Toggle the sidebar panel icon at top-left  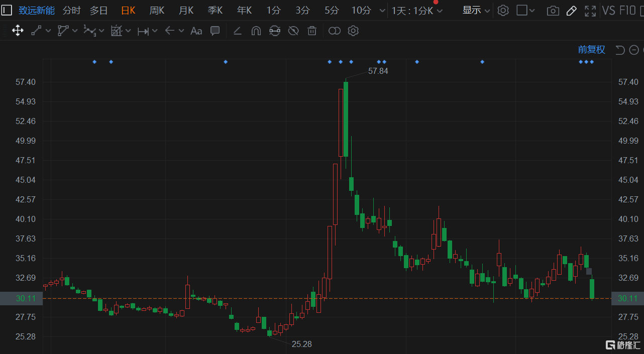(7, 10)
